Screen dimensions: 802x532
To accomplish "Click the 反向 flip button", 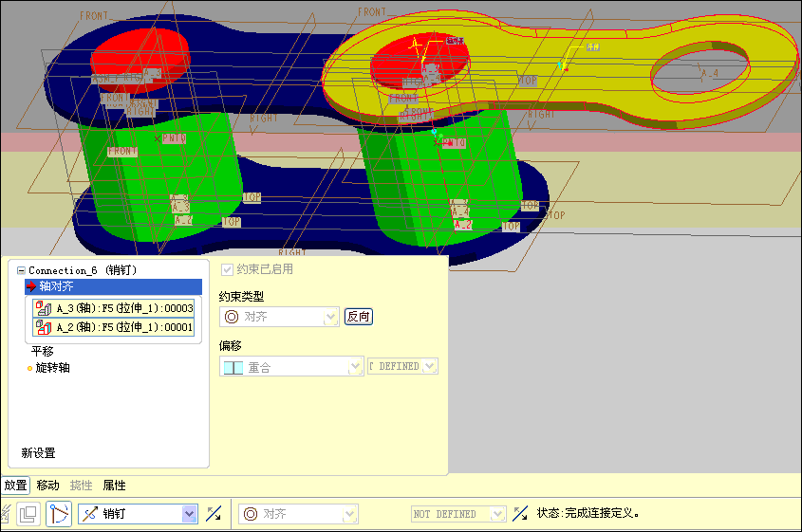I will pyautogui.click(x=358, y=317).
